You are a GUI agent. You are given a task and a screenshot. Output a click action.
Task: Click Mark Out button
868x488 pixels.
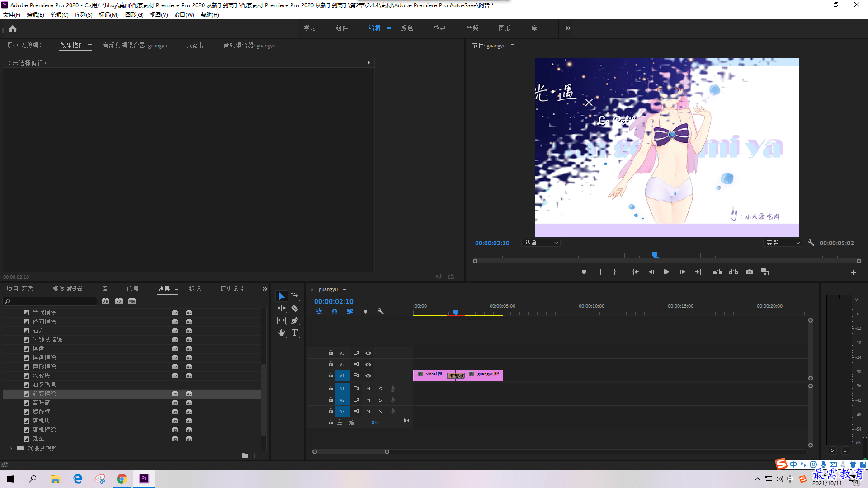615,272
